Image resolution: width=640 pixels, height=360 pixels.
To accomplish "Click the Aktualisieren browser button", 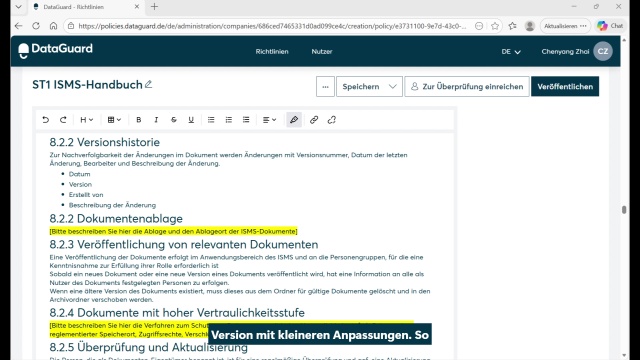I will 565,26.
